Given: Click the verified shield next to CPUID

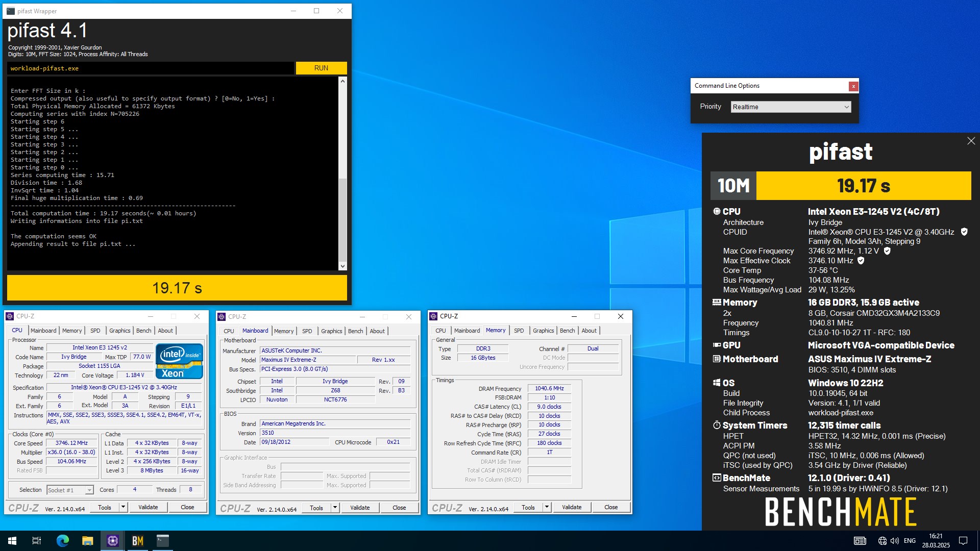Looking at the screenshot, I should (964, 232).
